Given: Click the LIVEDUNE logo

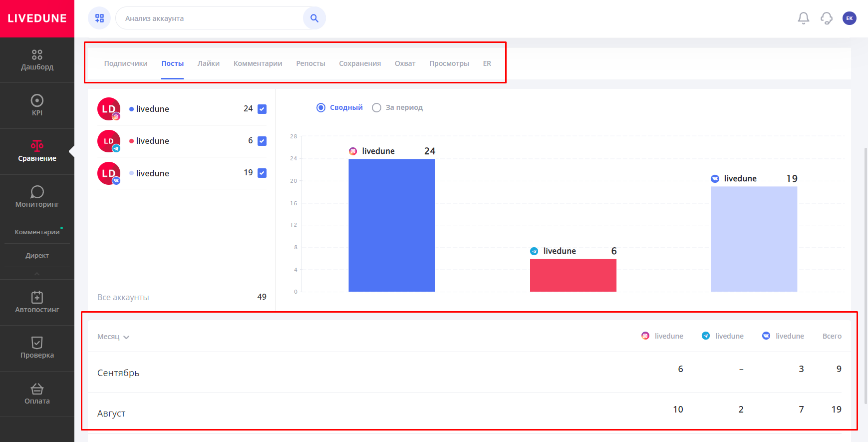Looking at the screenshot, I should tap(37, 18).
